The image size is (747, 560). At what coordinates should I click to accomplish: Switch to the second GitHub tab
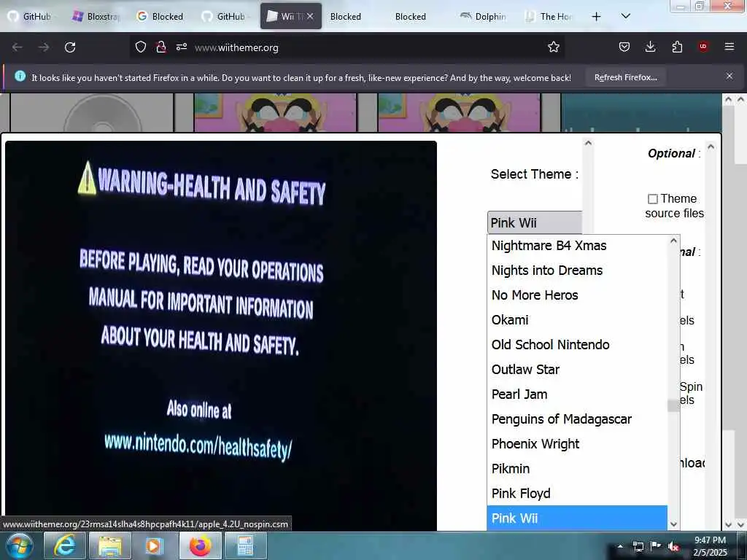point(225,16)
